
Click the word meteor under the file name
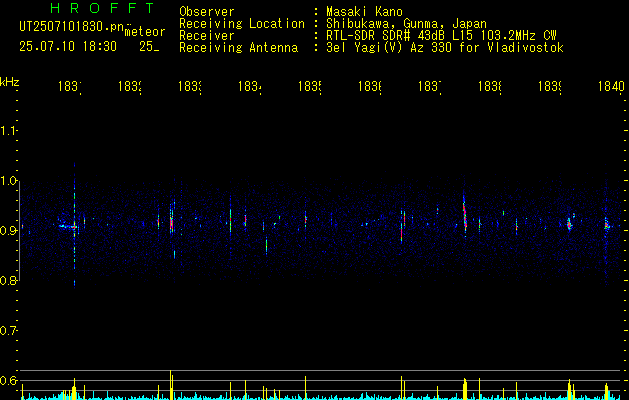click(x=144, y=32)
